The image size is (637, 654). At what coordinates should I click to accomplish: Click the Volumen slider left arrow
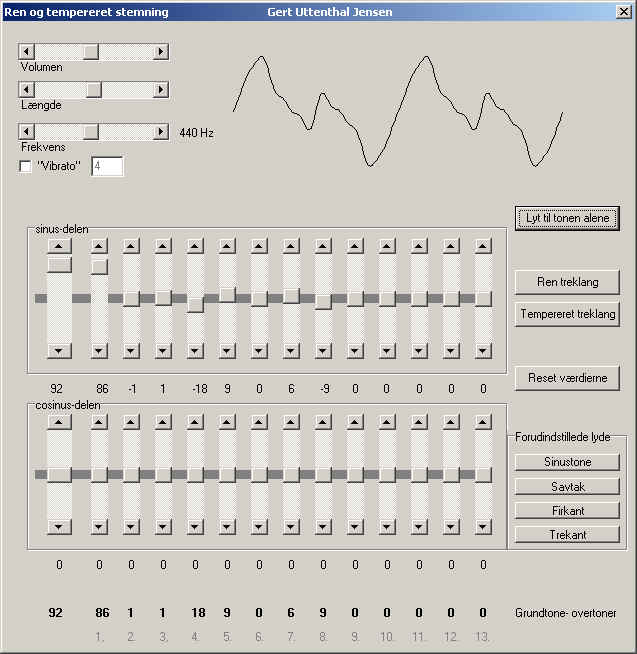[x=26, y=52]
